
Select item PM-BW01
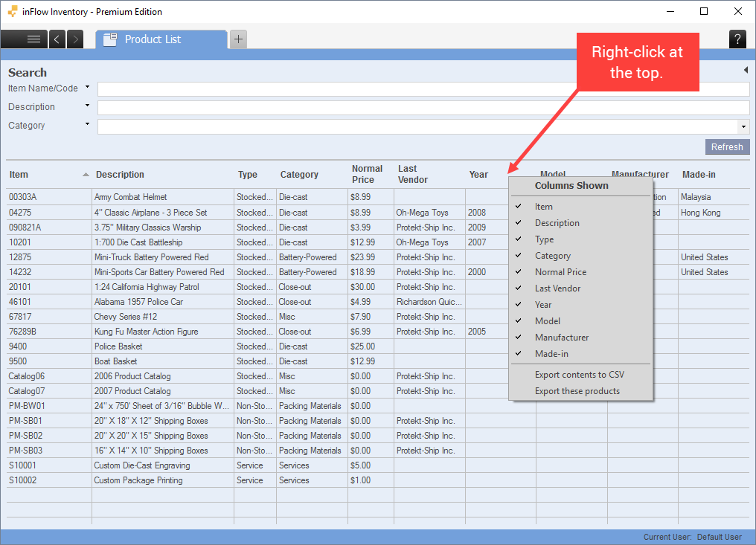point(27,406)
